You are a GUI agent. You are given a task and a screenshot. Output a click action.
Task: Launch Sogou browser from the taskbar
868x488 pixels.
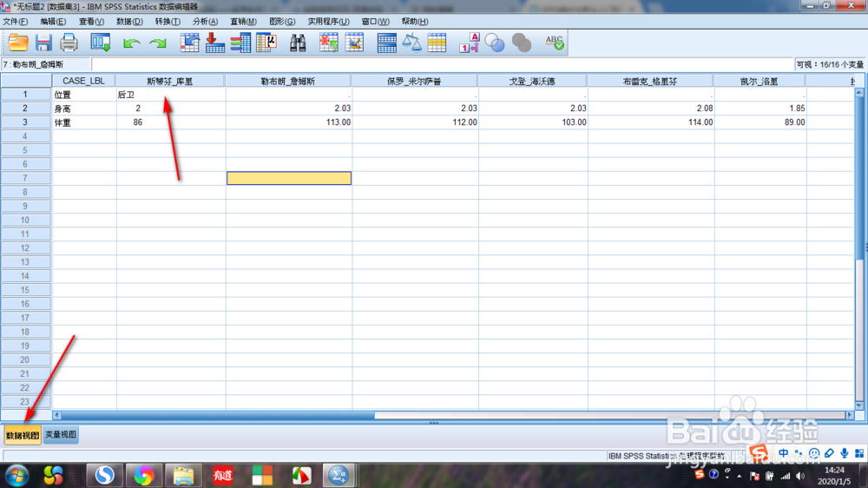coord(104,475)
